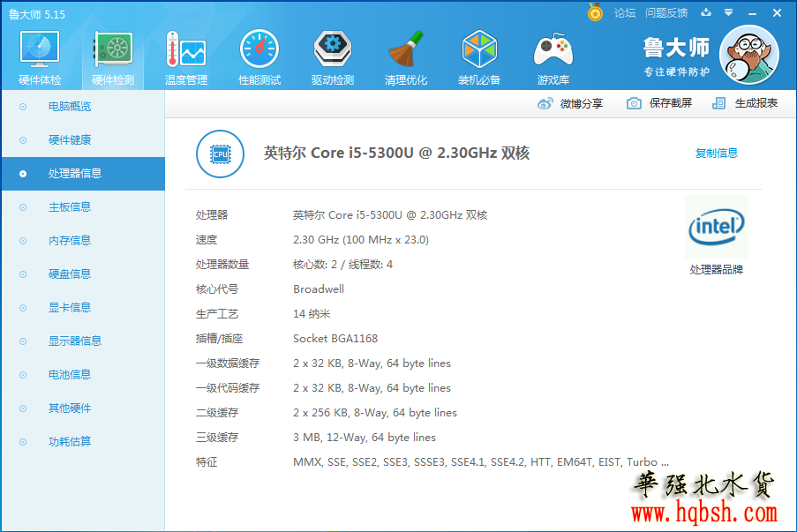Click the 微博分享 share button text
797x532 pixels.
pyautogui.click(x=582, y=103)
